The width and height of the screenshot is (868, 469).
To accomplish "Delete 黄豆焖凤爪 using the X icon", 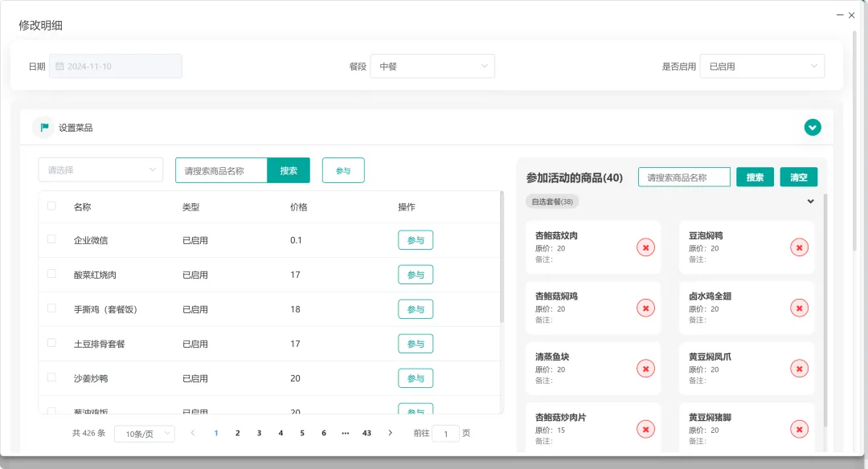I will 800,369.
